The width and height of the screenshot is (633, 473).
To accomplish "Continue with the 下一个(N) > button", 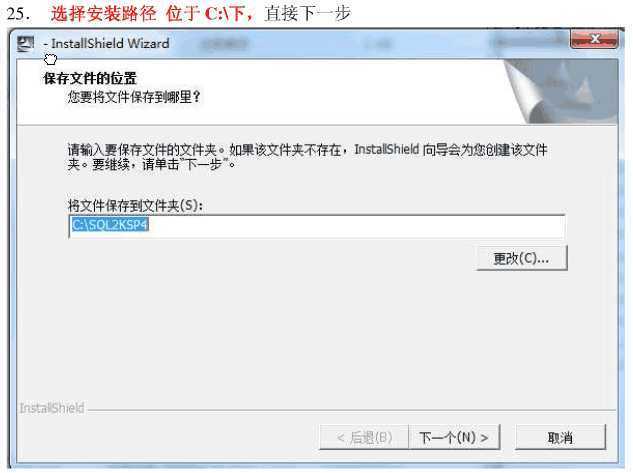I will click(x=454, y=437).
